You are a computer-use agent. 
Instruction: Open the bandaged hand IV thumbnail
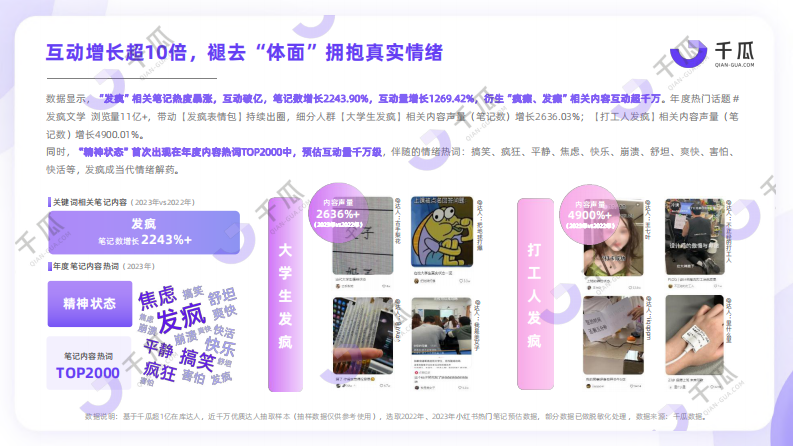[x=694, y=335]
